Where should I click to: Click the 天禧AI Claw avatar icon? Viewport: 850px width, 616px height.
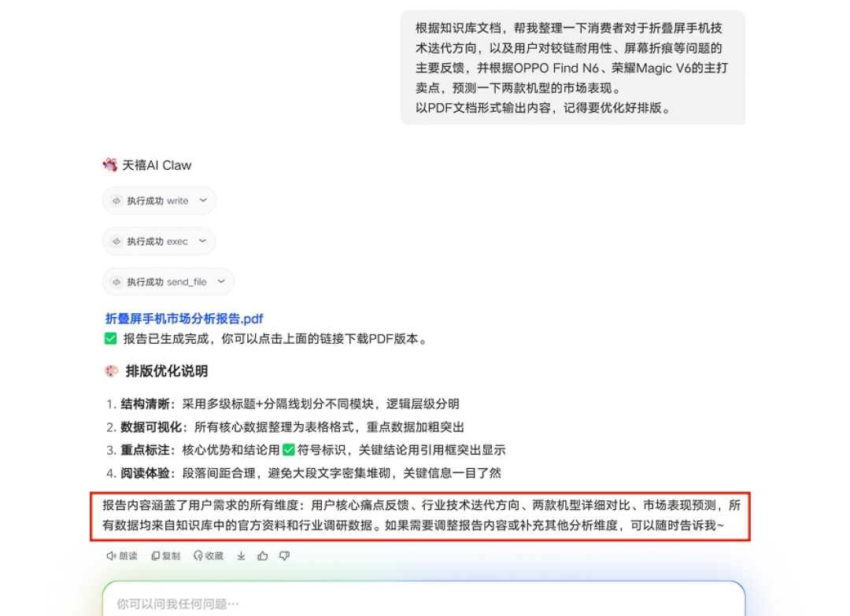110,164
